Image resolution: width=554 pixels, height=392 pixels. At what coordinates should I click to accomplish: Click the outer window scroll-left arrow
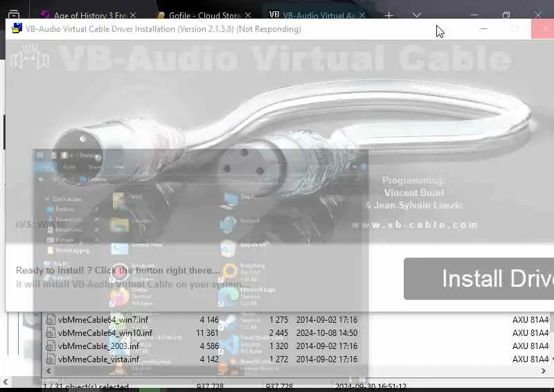coord(6,382)
